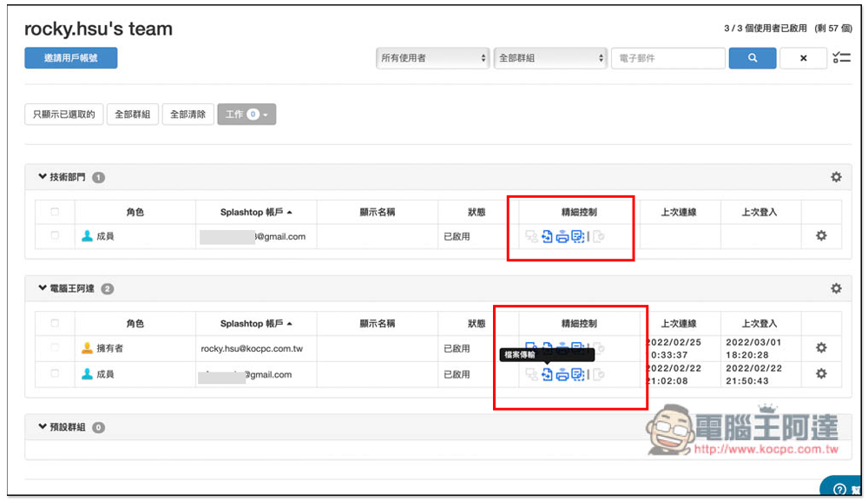Viewport: 868px width, 501px height.
Task: Click the 邀請用戶帳號 button
Action: click(x=71, y=58)
